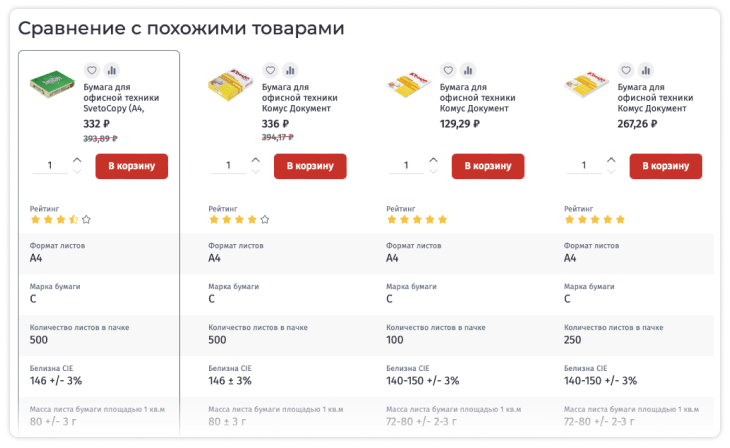Image resolution: width=730 pixels, height=448 pixels.
Task: Increase quantity of SvetoCopy paper
Action: tap(78, 160)
